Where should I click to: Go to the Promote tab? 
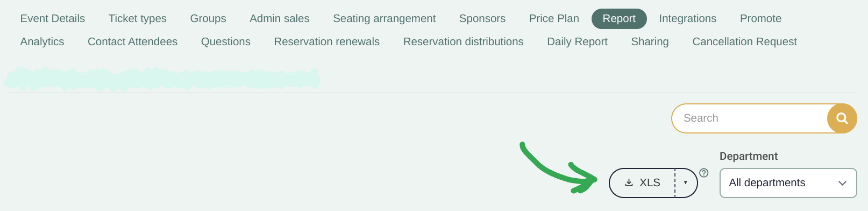coord(760,19)
